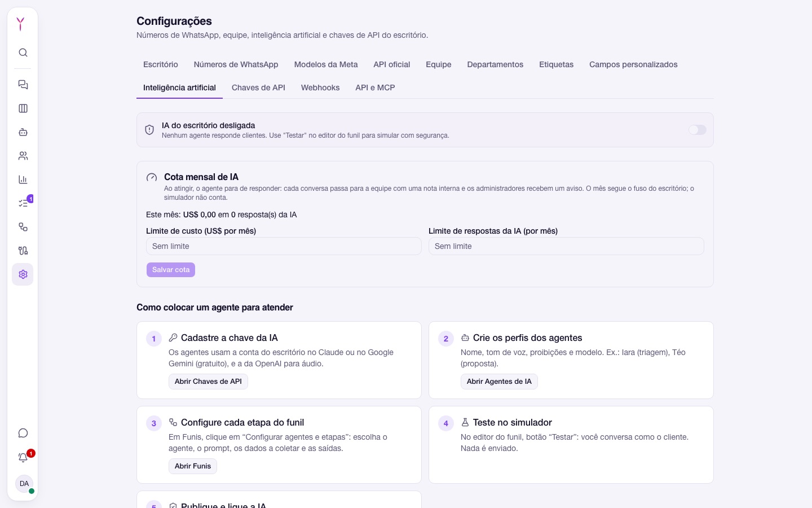812x508 pixels.
Task: Open the Modelos da Meta tab
Action: (x=326, y=64)
